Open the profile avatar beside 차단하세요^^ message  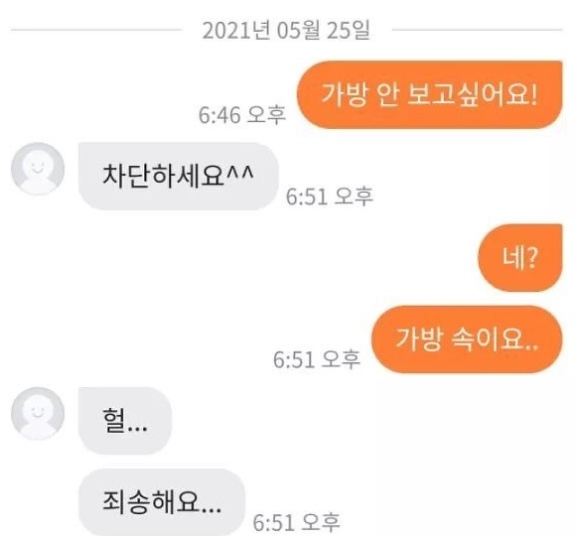38,169
